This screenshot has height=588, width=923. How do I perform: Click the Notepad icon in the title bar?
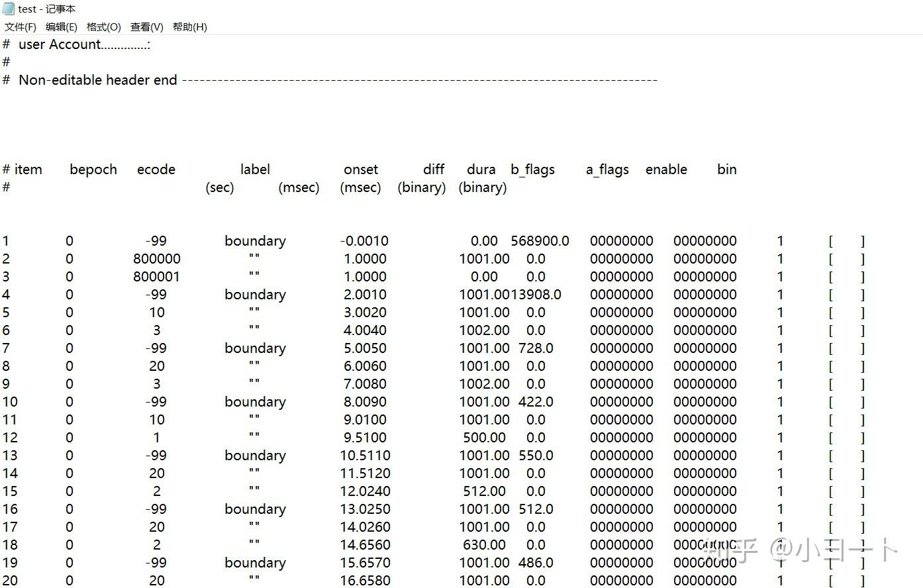point(9,9)
